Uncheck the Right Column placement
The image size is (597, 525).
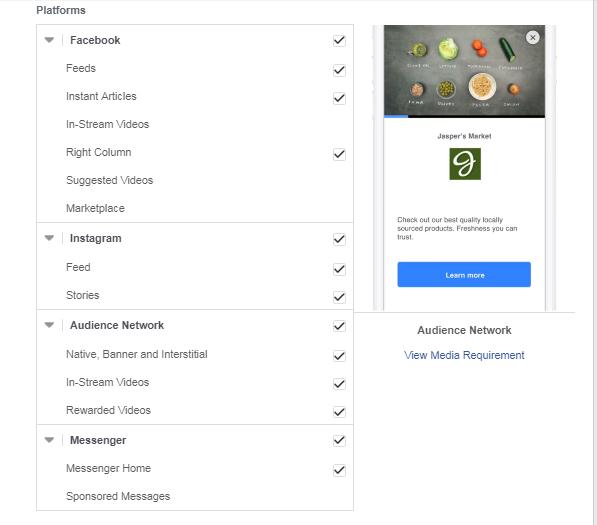(x=339, y=154)
